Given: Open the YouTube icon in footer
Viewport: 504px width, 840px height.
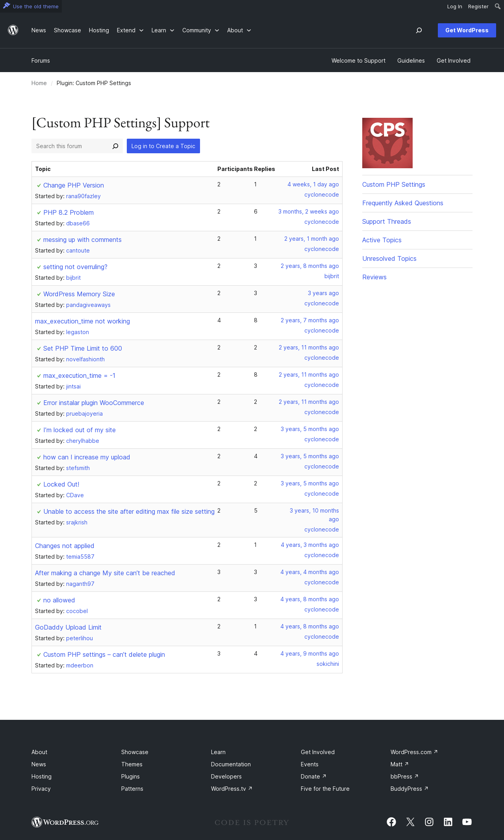Looking at the screenshot, I should pos(467,822).
